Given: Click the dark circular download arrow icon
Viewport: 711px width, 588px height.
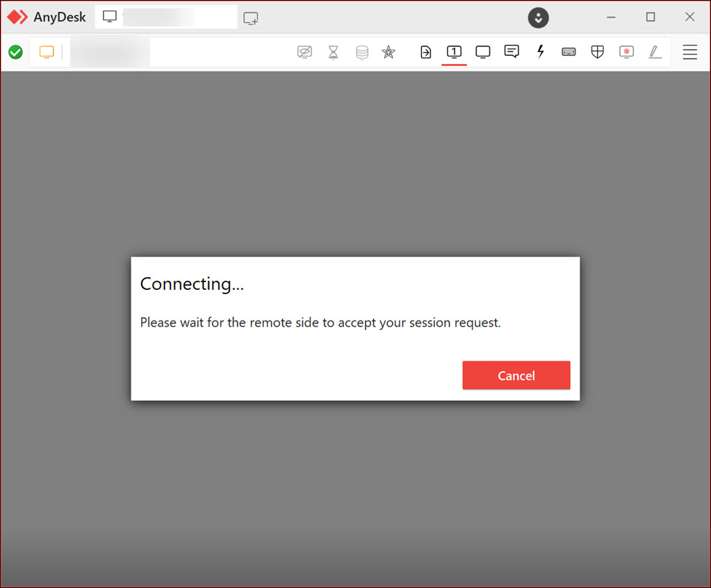Looking at the screenshot, I should (x=538, y=17).
